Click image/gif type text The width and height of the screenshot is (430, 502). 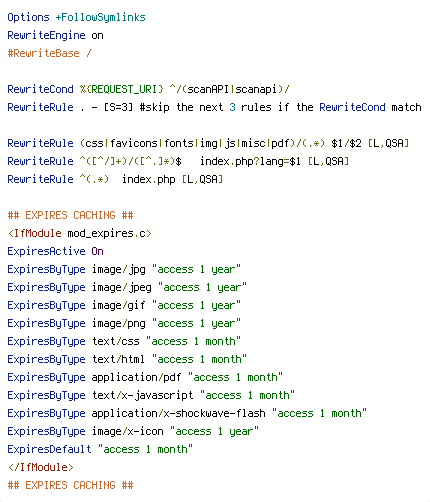[119, 305]
